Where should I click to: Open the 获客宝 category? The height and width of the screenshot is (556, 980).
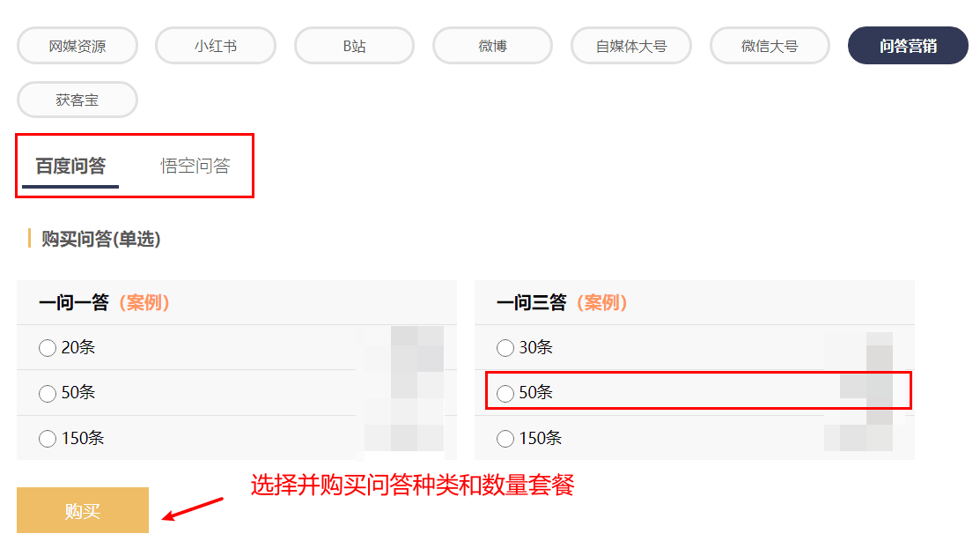pos(77,100)
